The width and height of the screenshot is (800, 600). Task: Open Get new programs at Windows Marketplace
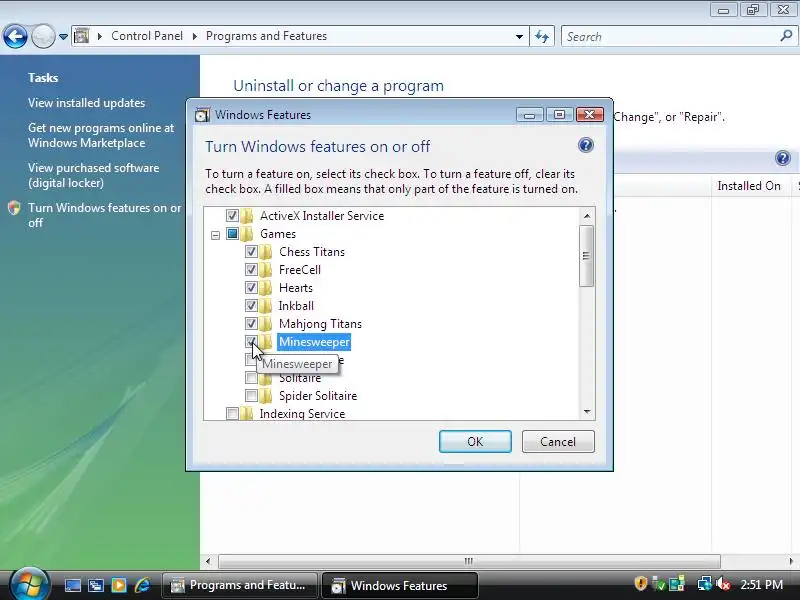(101, 136)
